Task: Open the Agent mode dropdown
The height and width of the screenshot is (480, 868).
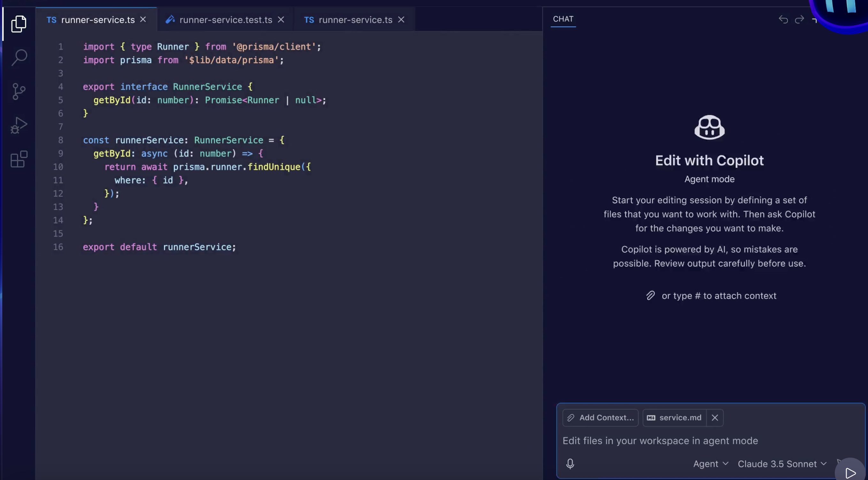Action: click(710, 464)
